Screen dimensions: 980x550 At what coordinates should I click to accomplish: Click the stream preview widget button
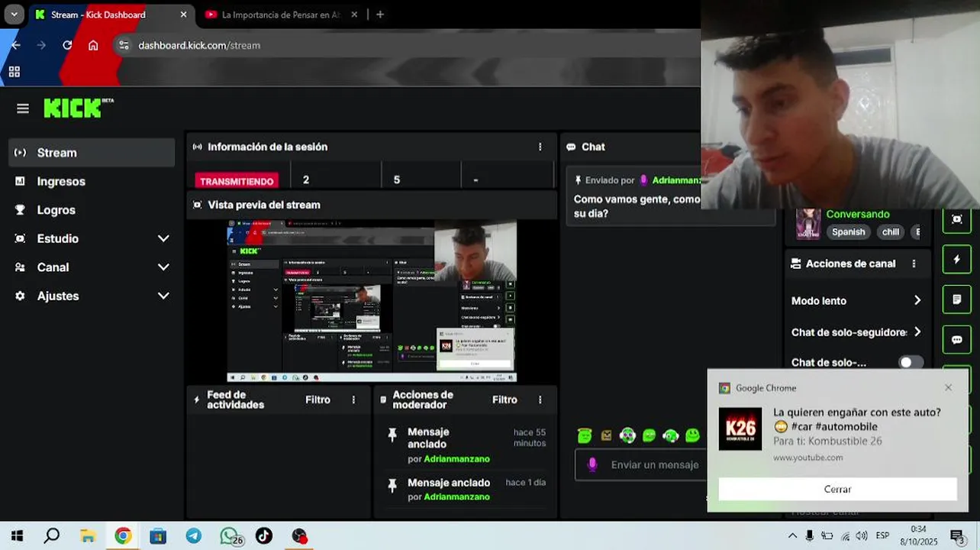click(x=956, y=219)
